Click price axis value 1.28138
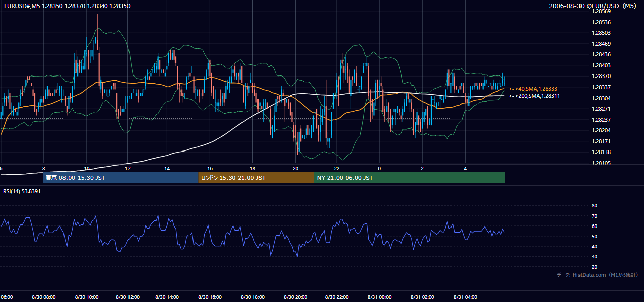Viewport: 644px width, 302px height. (601, 152)
